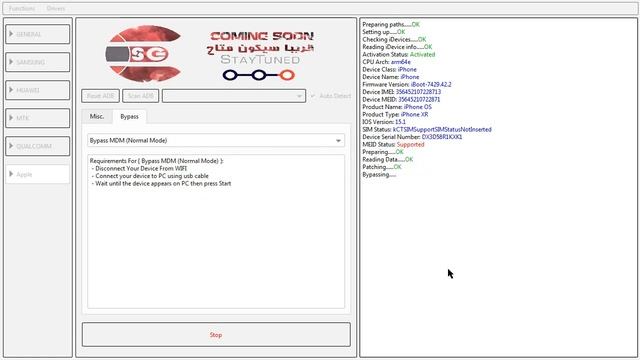Expand the SAMSUNG sidebar section

(x=38, y=62)
